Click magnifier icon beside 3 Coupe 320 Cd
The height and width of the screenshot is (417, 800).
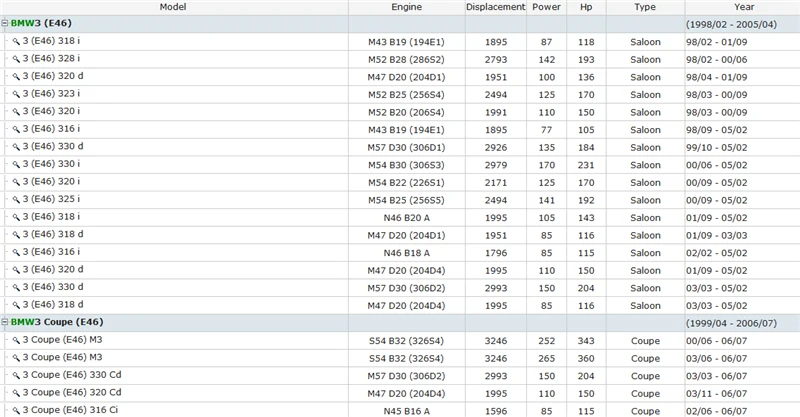point(16,394)
